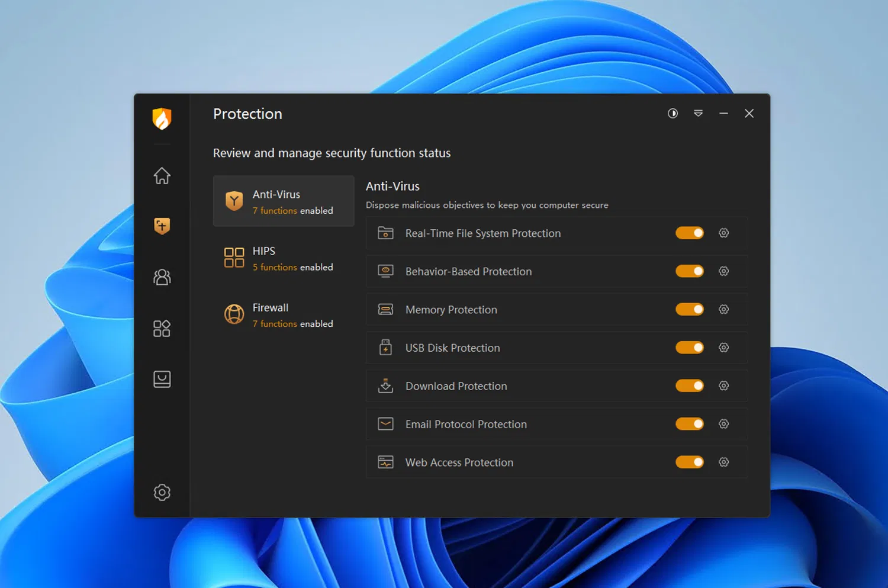Open the Protection shield sidebar page
The image size is (888, 588).
(x=162, y=226)
